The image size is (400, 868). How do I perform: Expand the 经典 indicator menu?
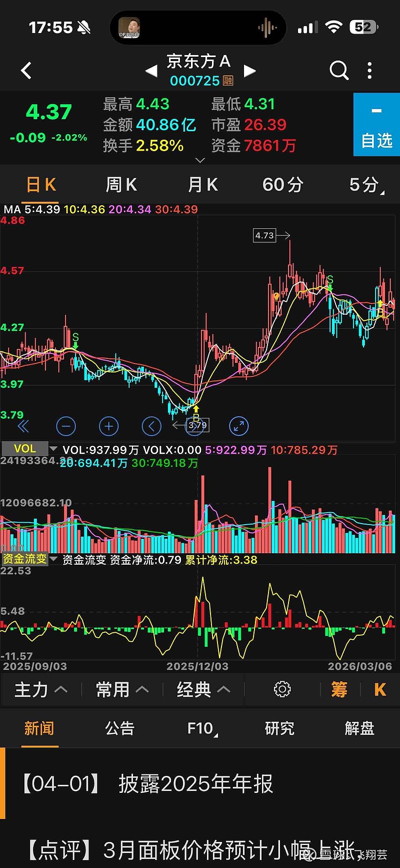[x=203, y=689]
